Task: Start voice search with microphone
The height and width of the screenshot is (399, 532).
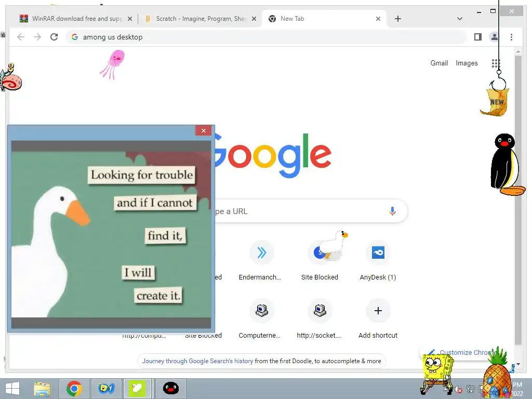Action: 392,211
